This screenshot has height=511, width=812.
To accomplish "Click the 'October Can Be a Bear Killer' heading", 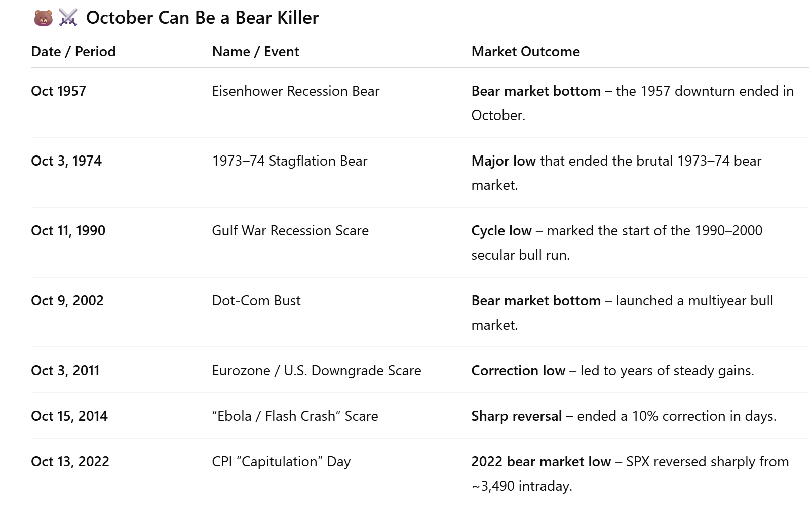I will [202, 18].
